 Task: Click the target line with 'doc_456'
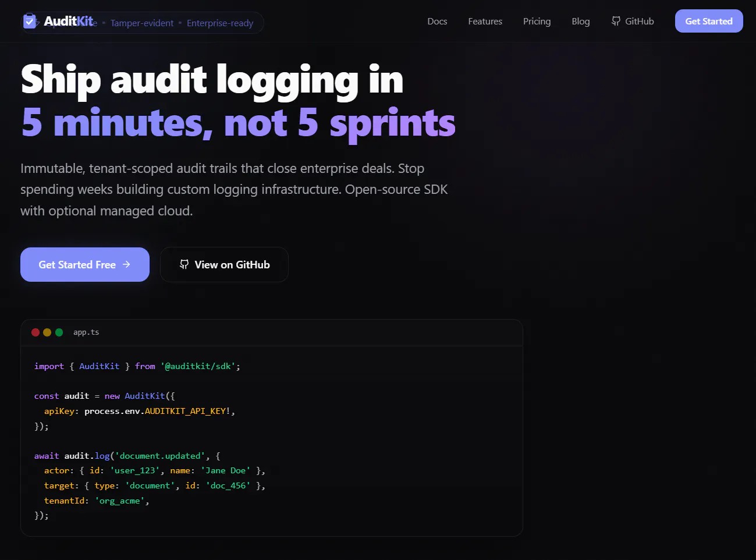[x=155, y=485]
